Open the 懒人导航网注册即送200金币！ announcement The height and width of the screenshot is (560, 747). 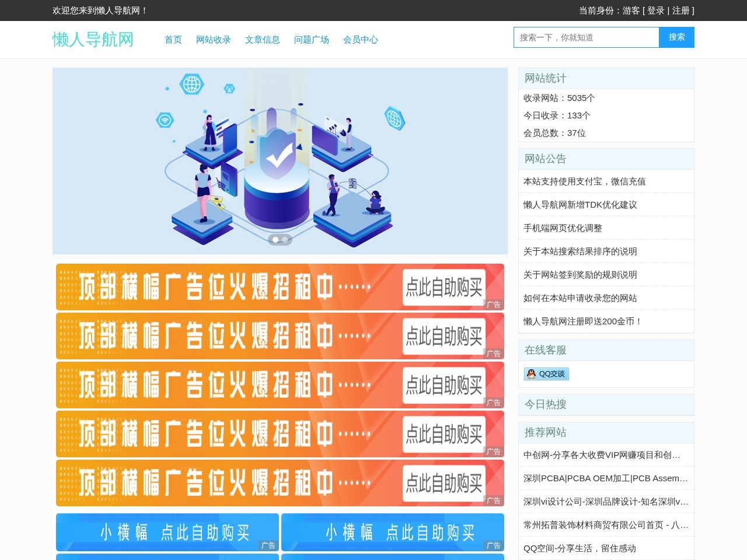583,321
